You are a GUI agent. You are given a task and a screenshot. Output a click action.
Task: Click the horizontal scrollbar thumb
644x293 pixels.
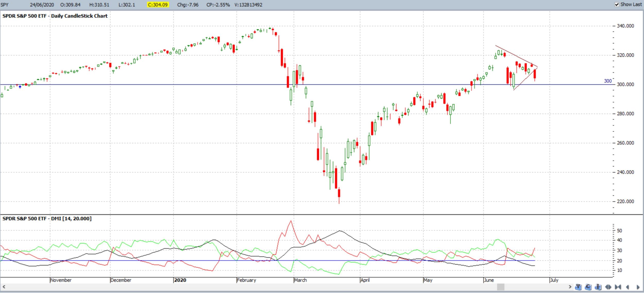point(501,287)
